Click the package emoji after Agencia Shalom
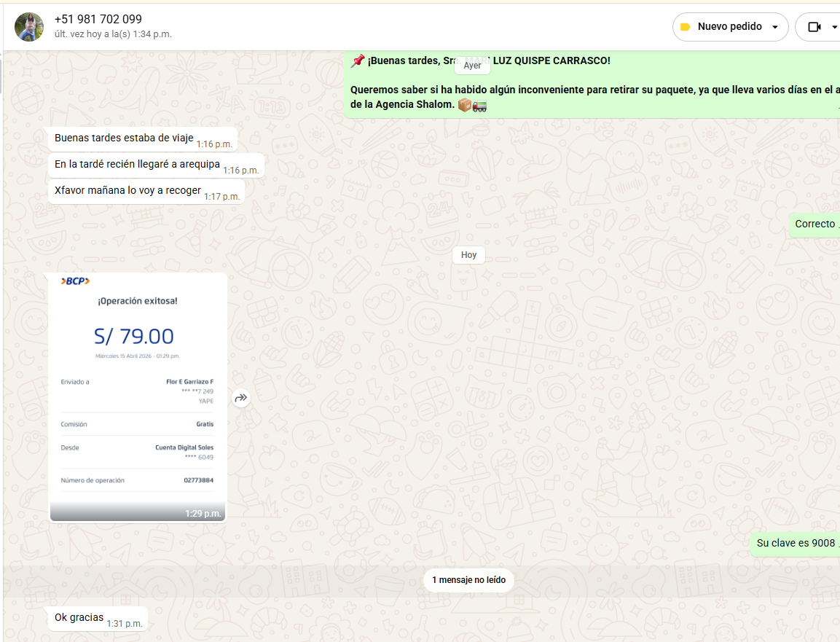The width and height of the screenshot is (840, 642). (464, 105)
